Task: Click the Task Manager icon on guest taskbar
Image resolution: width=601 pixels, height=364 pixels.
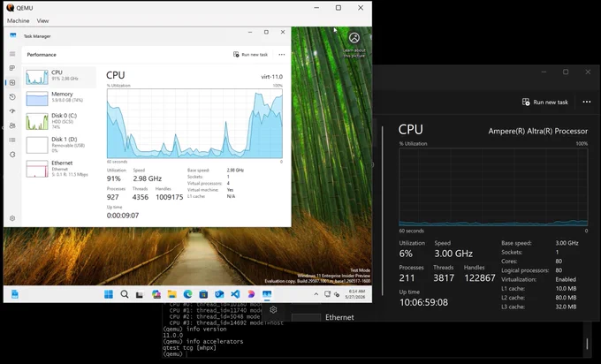Action: (267, 294)
